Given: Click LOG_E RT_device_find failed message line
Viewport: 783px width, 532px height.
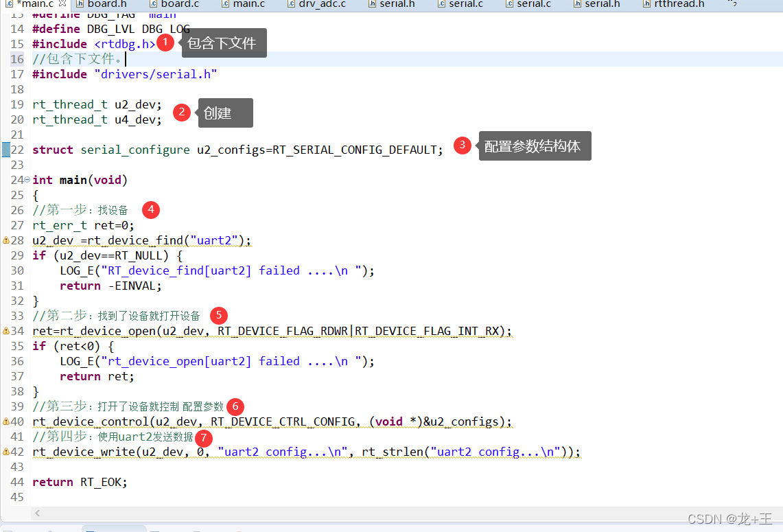Looking at the screenshot, I should point(218,270).
